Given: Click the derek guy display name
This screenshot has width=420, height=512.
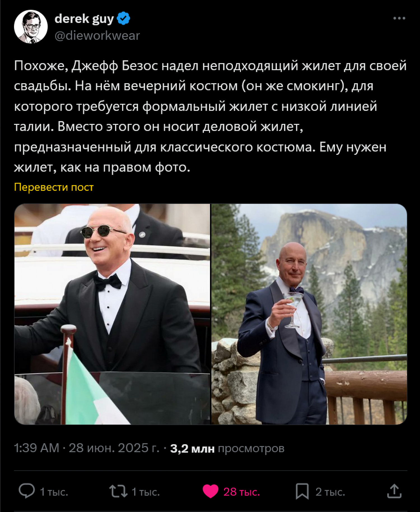Looking at the screenshot, I should coord(84,19).
